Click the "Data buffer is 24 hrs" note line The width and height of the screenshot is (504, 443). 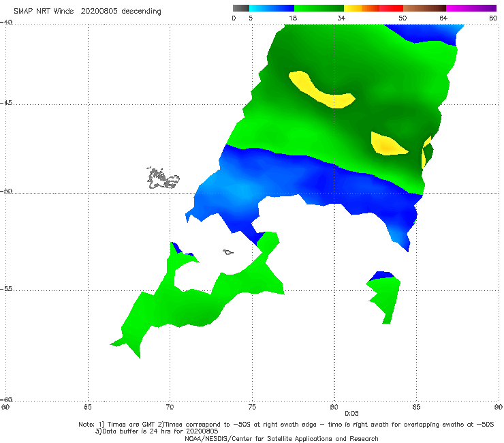157,431
